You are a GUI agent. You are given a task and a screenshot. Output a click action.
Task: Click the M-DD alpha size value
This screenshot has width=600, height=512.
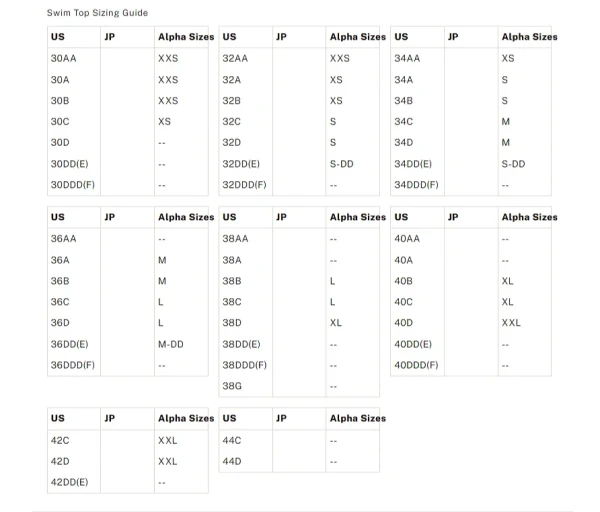(x=171, y=344)
